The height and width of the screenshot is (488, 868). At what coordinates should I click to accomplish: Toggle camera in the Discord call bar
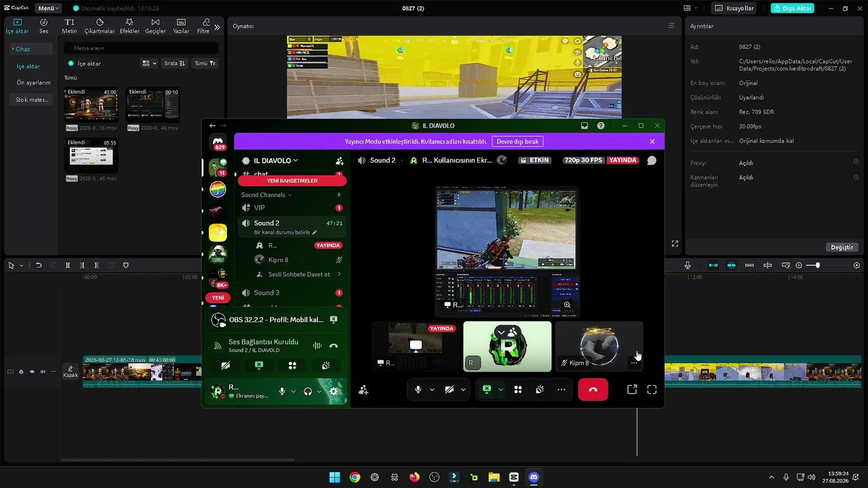[x=449, y=390]
